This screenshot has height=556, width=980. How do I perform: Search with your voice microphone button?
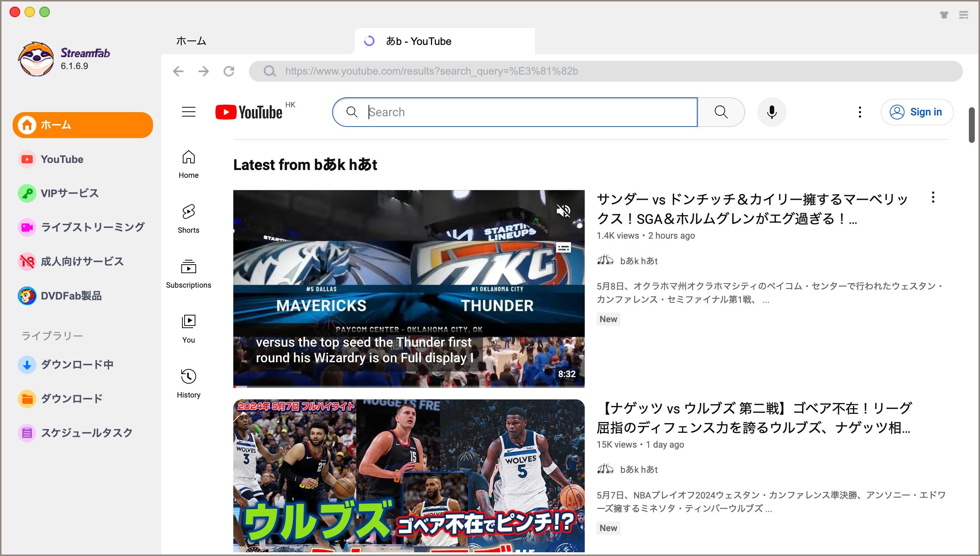(x=772, y=112)
